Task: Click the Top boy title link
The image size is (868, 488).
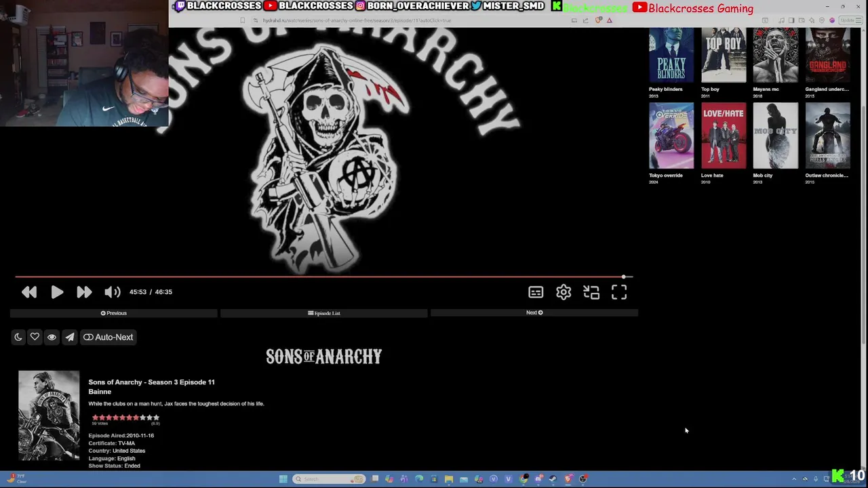Action: coord(710,89)
